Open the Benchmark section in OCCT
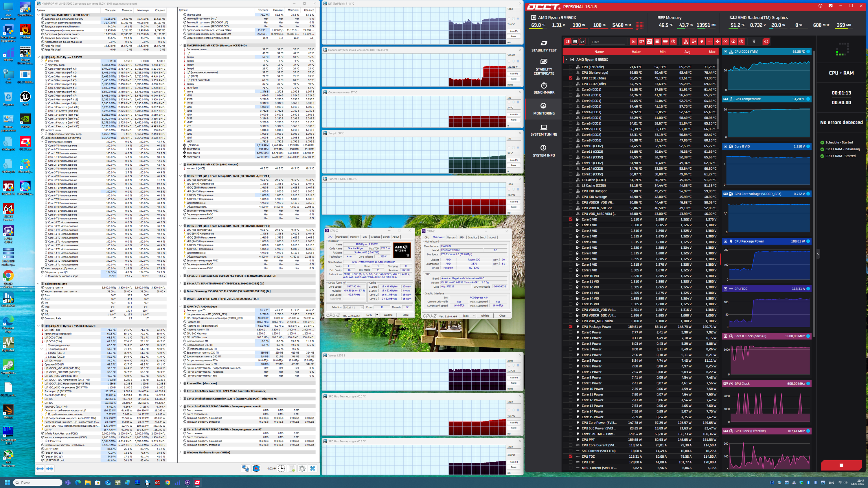The width and height of the screenshot is (868, 488). pos(544,88)
